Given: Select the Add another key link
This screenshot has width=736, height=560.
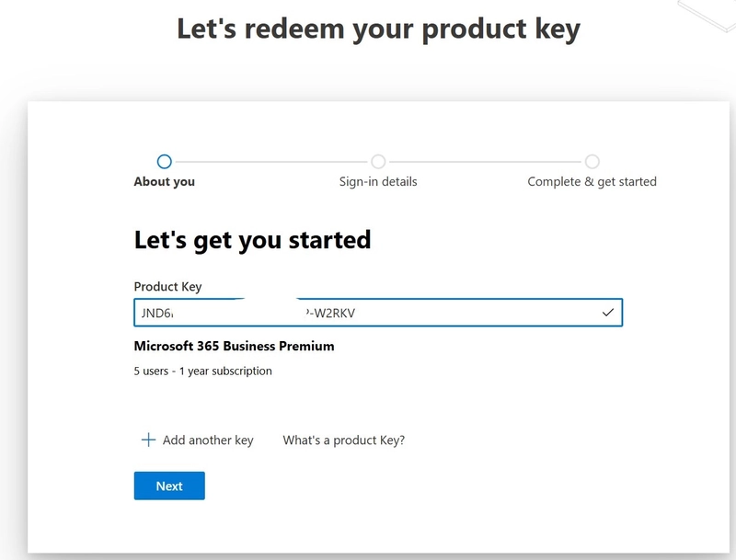Looking at the screenshot, I should pos(208,440).
